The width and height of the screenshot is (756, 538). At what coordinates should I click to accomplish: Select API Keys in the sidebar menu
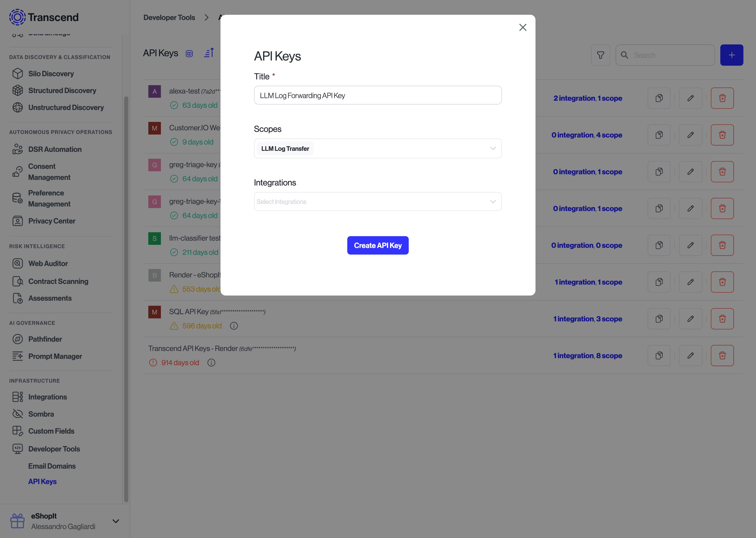(x=42, y=481)
